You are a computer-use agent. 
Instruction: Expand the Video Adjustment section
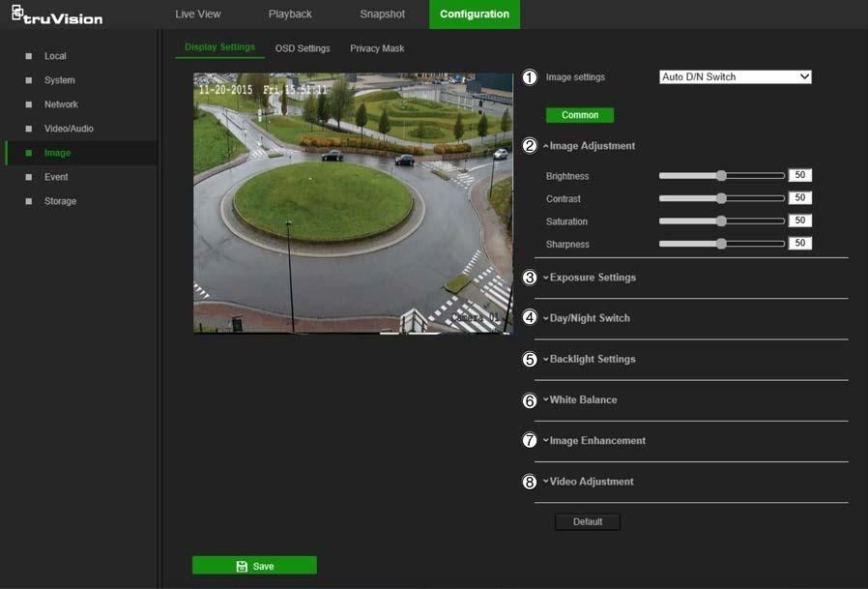pyautogui.click(x=589, y=482)
